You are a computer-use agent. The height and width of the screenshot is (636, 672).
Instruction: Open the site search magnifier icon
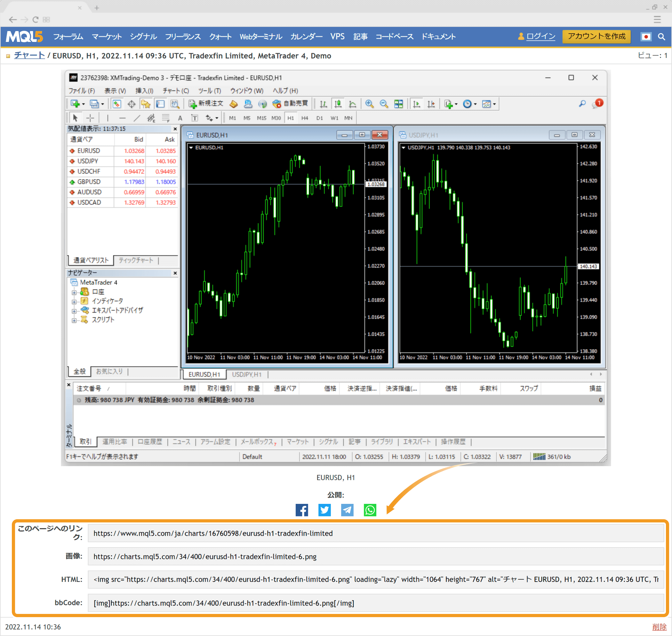pos(661,36)
